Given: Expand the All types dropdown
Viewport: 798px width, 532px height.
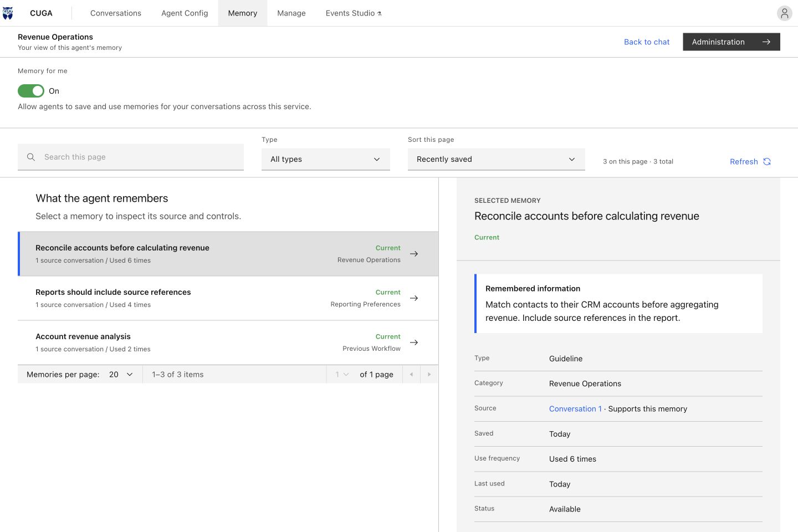Looking at the screenshot, I should 326,160.
